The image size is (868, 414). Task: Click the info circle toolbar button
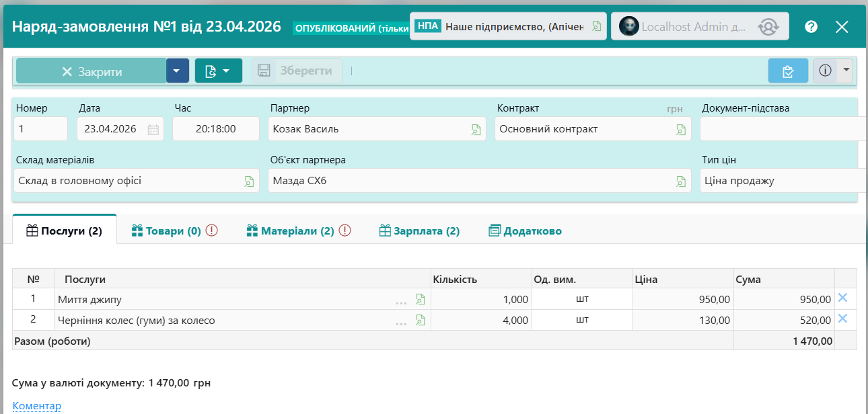826,71
